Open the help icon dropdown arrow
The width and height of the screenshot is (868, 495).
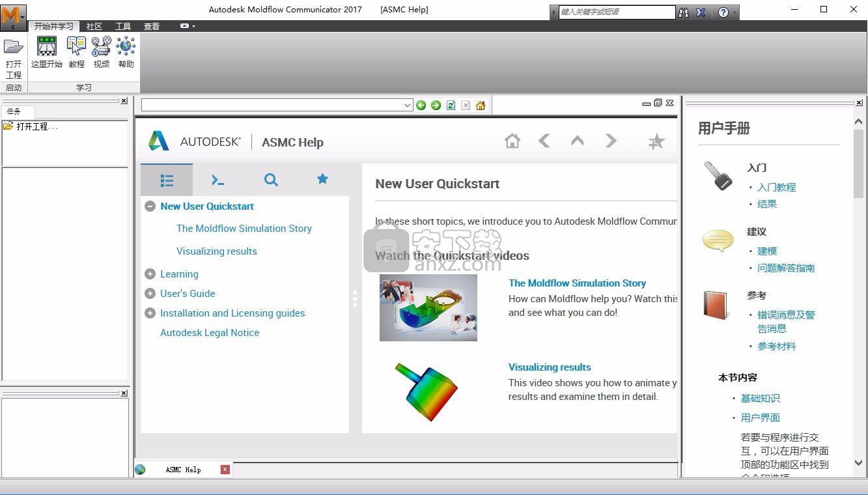pyautogui.click(x=735, y=12)
